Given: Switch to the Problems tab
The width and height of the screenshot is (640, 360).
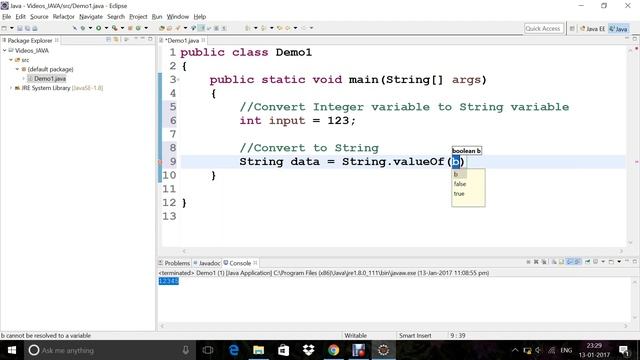Looking at the screenshot, I should (174, 263).
